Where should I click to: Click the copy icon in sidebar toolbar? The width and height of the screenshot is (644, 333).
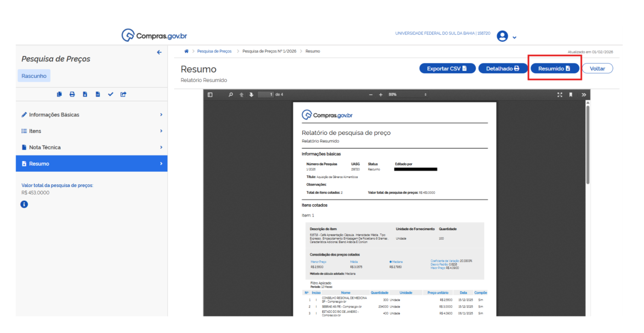(x=59, y=94)
